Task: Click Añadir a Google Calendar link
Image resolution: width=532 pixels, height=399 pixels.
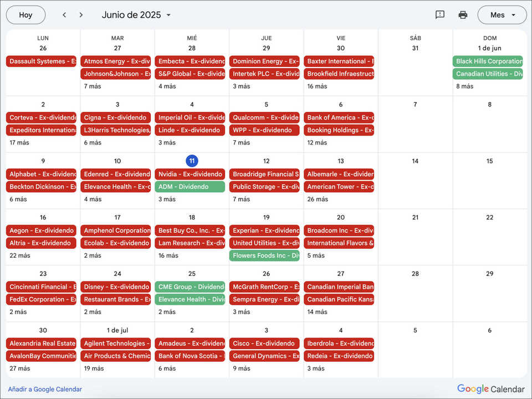Action: (45, 389)
